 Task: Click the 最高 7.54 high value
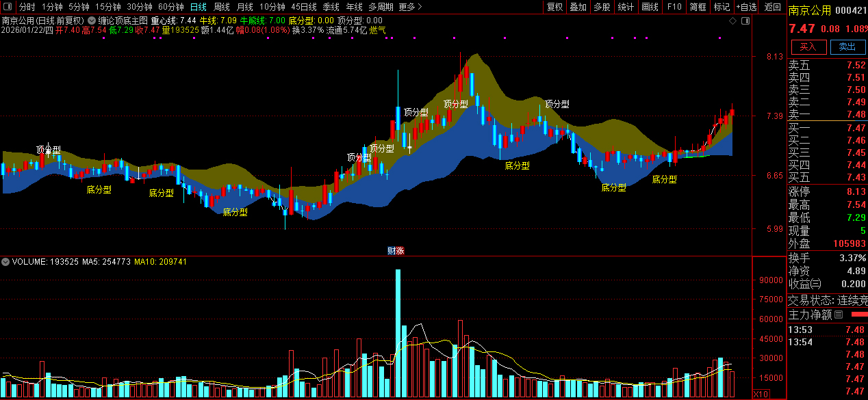point(856,205)
